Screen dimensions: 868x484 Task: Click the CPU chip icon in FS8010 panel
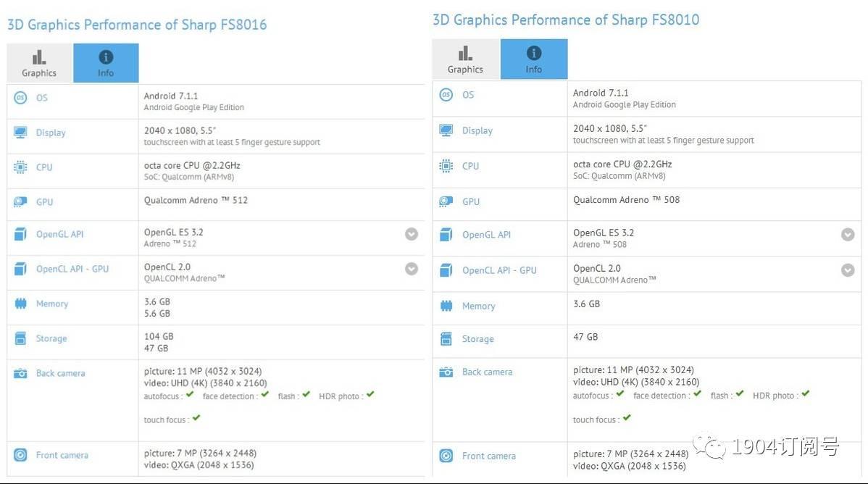tap(446, 166)
